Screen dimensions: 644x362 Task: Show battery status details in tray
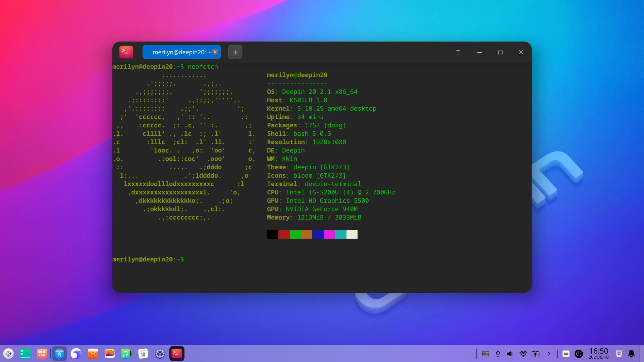(536, 354)
